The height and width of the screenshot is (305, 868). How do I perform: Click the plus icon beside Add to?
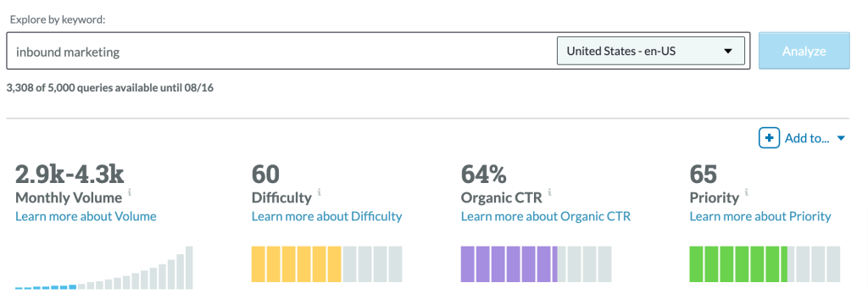(769, 138)
